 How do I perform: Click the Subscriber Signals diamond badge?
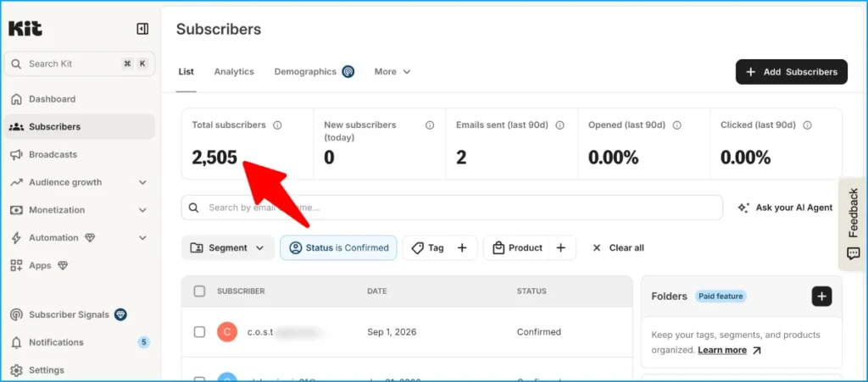[120, 314]
